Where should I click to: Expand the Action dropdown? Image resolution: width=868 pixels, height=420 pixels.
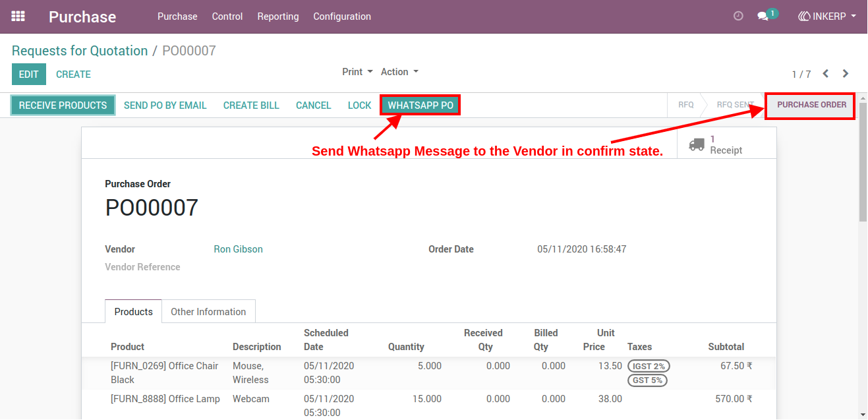[399, 72]
